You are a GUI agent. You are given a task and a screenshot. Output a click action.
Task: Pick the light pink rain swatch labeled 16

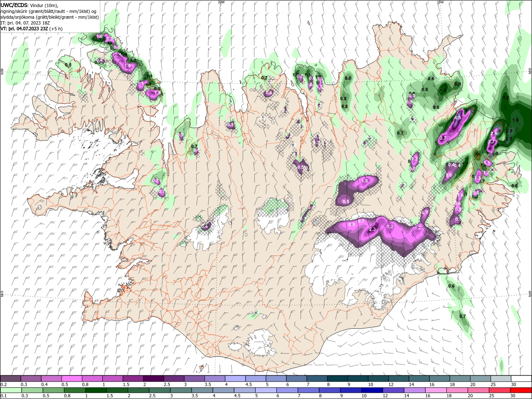click(436, 390)
